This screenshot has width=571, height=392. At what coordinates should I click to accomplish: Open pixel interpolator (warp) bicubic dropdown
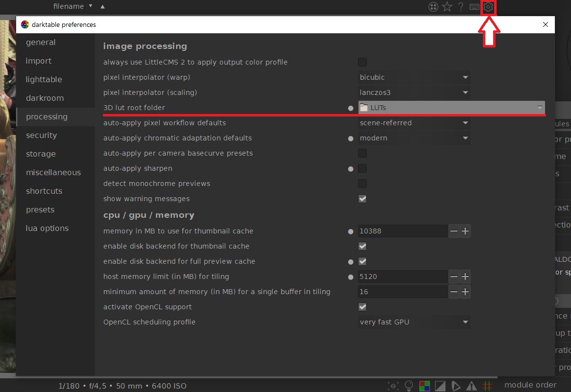pos(414,77)
